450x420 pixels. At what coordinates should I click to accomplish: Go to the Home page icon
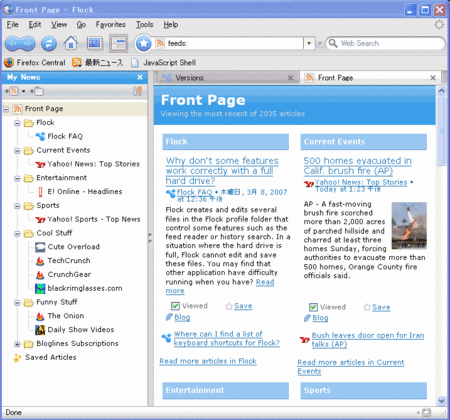tap(71, 43)
